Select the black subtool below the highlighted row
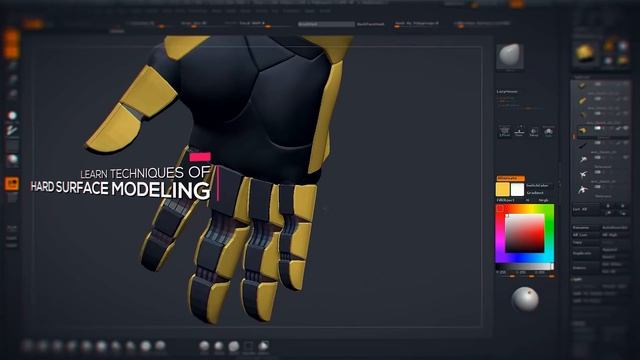Viewport: 640px width, 360px height. coord(582,145)
